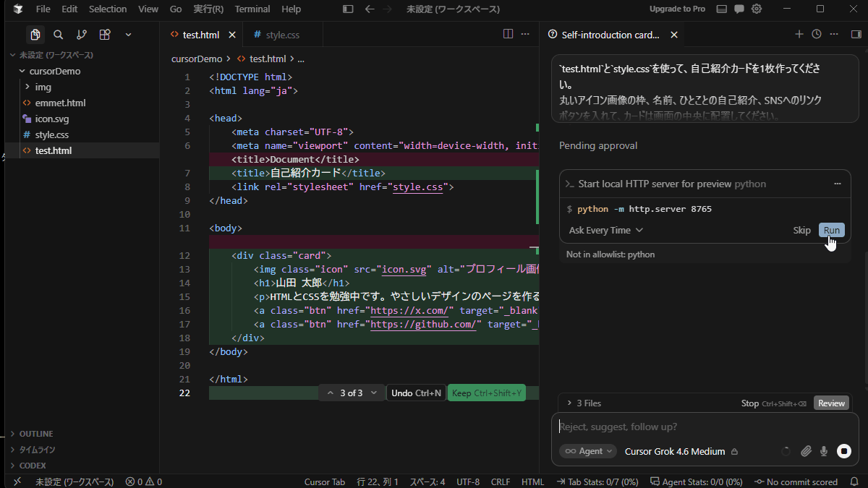Image resolution: width=868 pixels, height=488 pixels.
Task: Show more sidebar views chevron
Action: tap(128, 35)
